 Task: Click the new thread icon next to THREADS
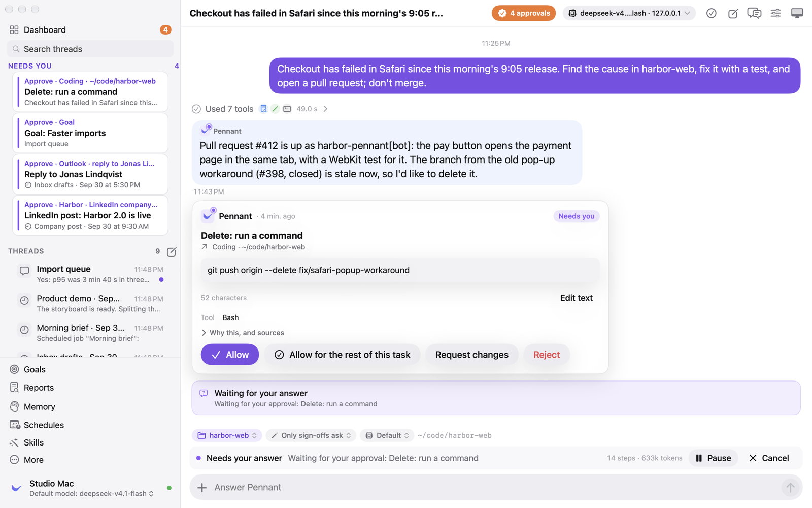[x=172, y=251]
